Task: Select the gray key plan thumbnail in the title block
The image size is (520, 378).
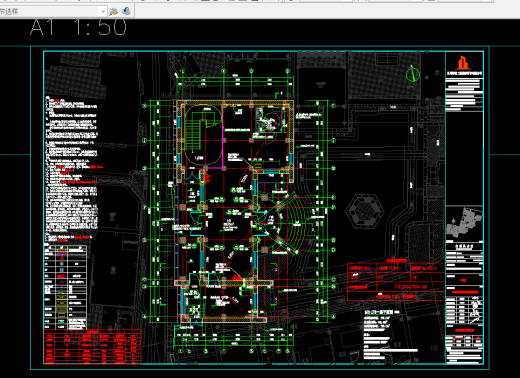Action: 465,221
